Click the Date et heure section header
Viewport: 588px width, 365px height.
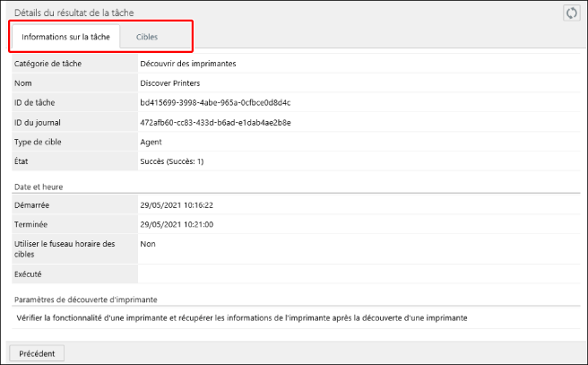pos(41,186)
